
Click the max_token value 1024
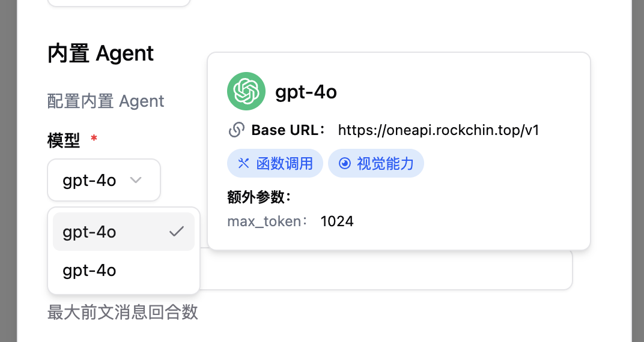[337, 221]
